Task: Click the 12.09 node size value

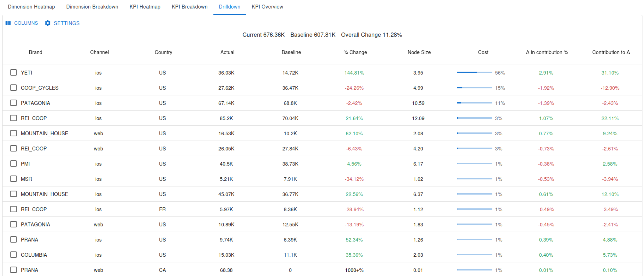Action: tap(418, 118)
